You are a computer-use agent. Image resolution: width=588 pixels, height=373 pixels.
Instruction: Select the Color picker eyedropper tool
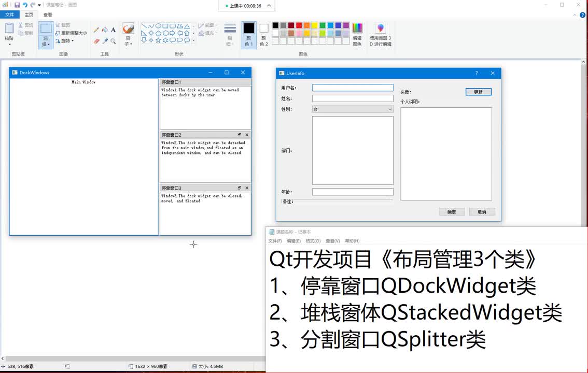(105, 41)
